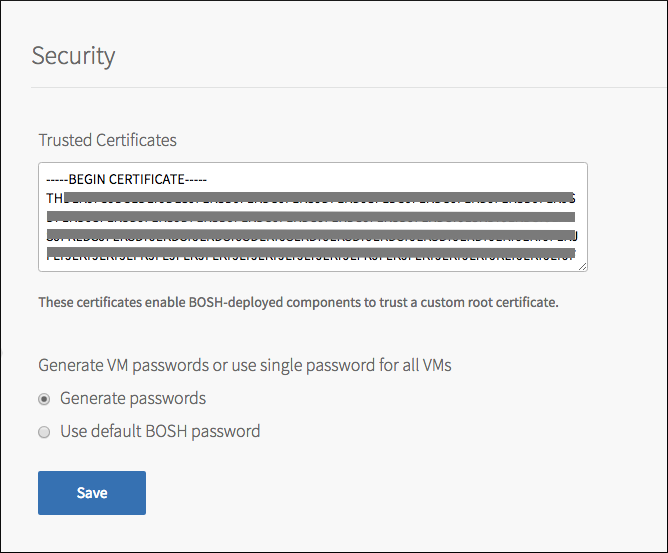
Task: Select the Generate passwords radio button
Action: point(44,399)
